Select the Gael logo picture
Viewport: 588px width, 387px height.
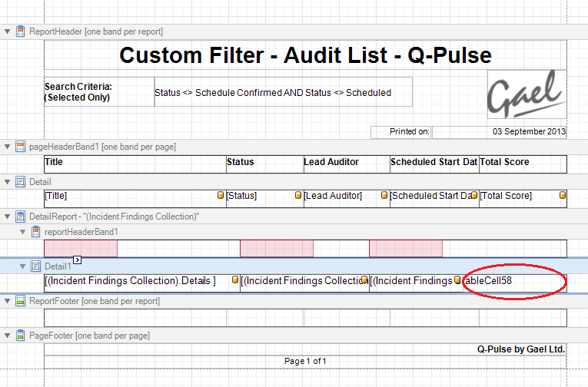pos(527,94)
